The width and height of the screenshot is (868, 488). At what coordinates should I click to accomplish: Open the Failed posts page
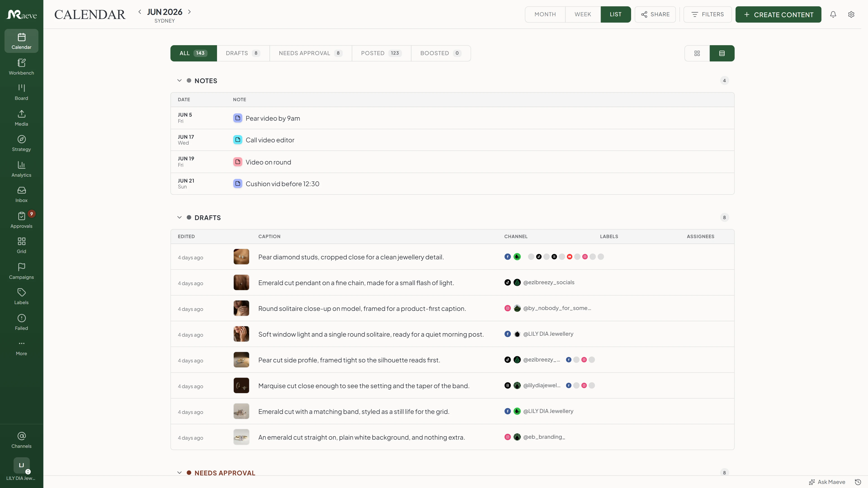point(21,322)
